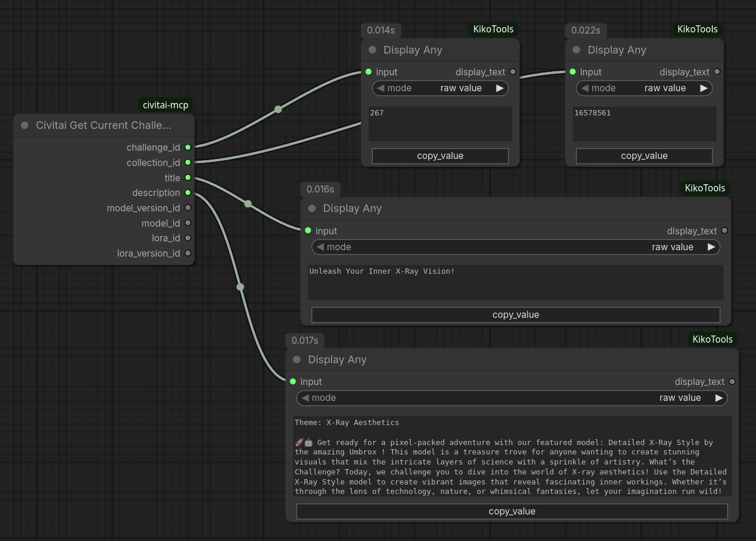The height and width of the screenshot is (541, 756).
Task: Click the challenge_id output socket
Action: (188, 147)
